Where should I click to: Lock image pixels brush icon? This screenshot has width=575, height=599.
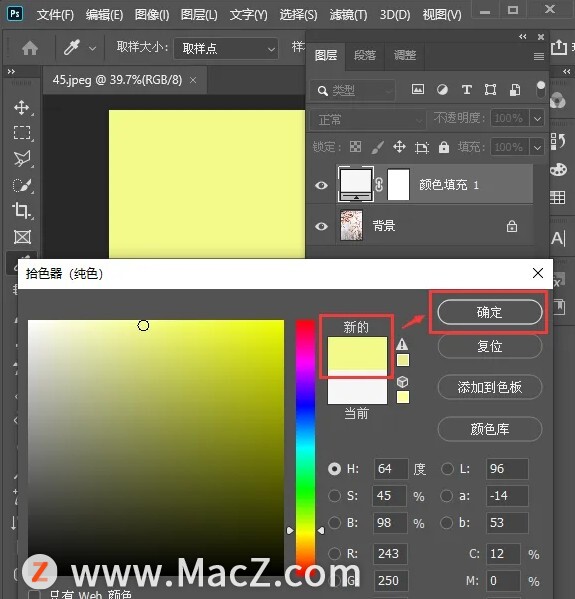(x=377, y=147)
